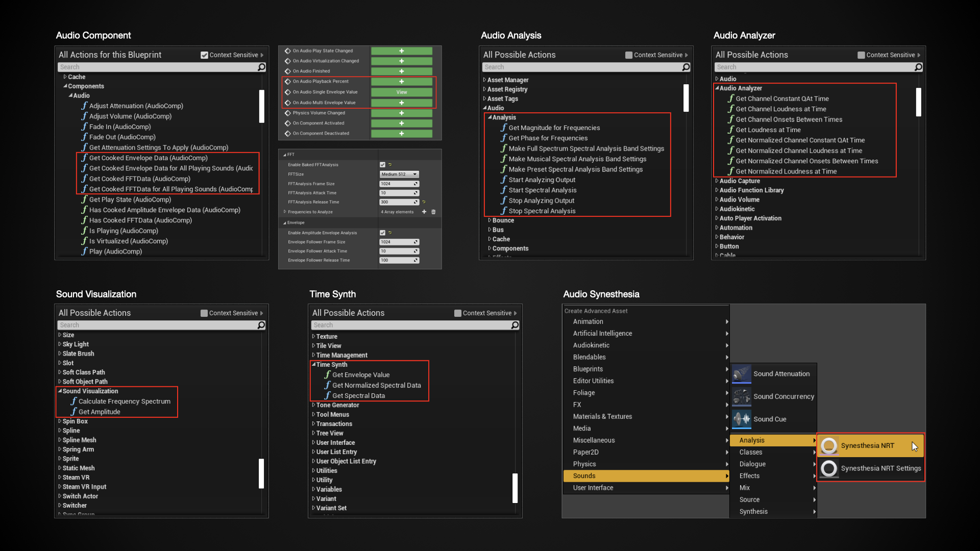Viewport: 980px width, 551px height.
Task: Uncheck Enable Baked FFTAnalysis checkbox
Action: 383,165
